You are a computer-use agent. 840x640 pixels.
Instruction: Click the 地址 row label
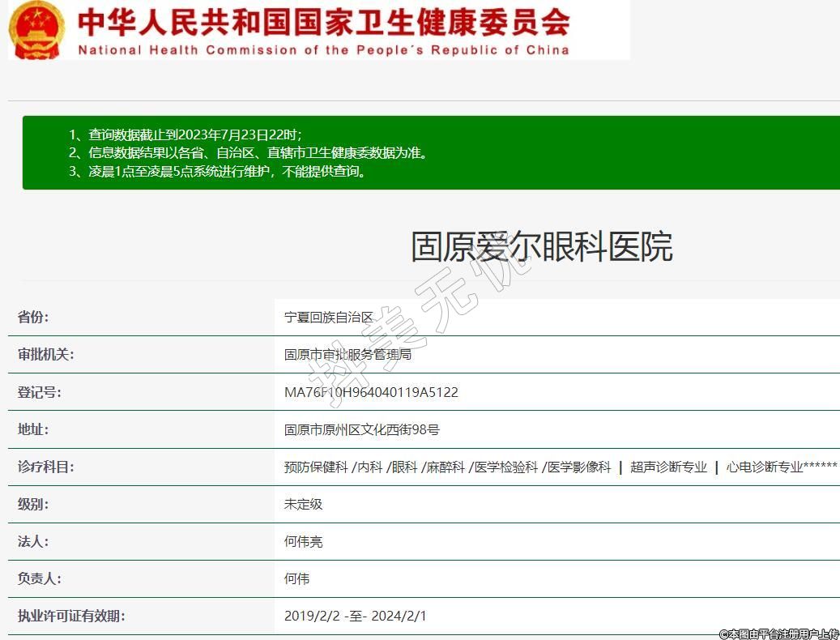[x=33, y=429]
